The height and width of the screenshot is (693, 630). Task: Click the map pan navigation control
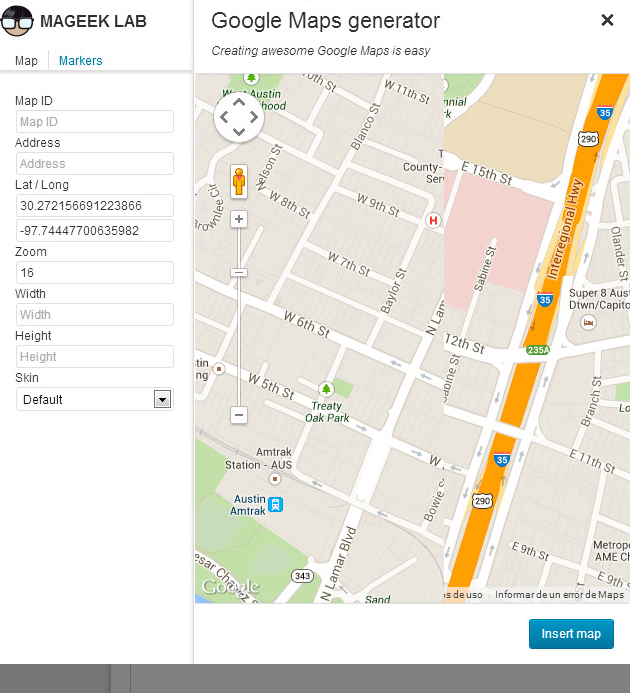[239, 118]
